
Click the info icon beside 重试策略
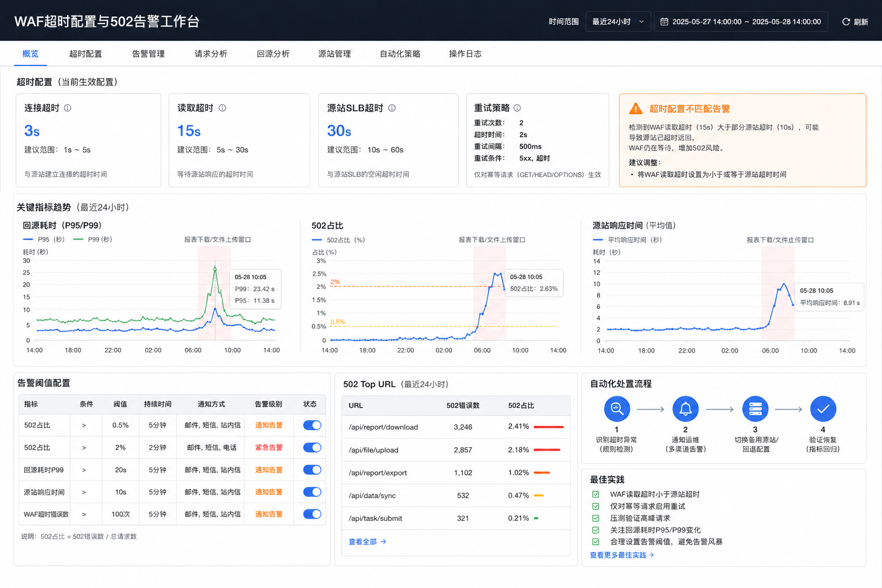(517, 108)
